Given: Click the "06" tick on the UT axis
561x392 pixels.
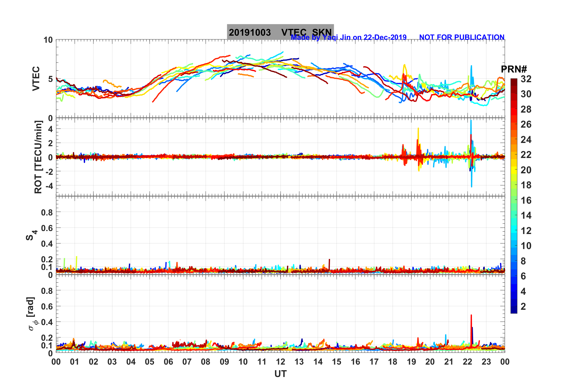Looking at the screenshot, I should pos(168,362).
